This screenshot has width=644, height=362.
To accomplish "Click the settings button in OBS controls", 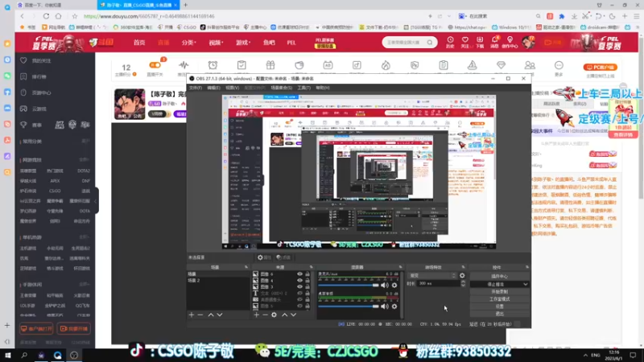I will [x=499, y=306].
